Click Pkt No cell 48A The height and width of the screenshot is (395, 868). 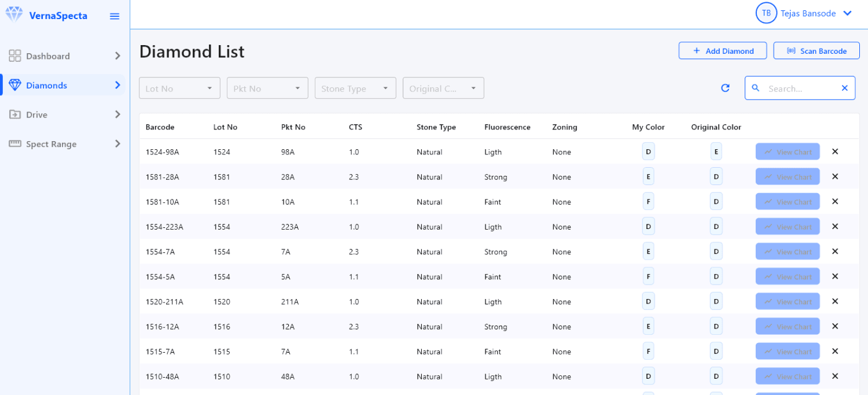288,376
